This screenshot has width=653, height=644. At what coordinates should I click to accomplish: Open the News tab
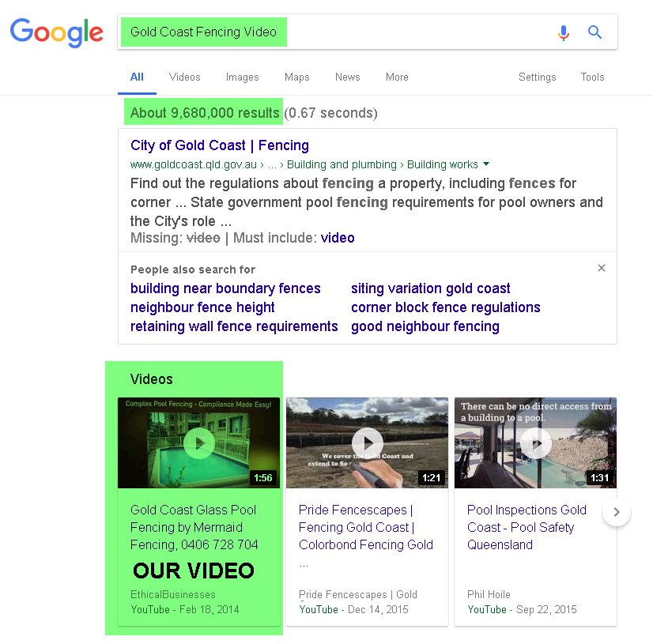(348, 77)
